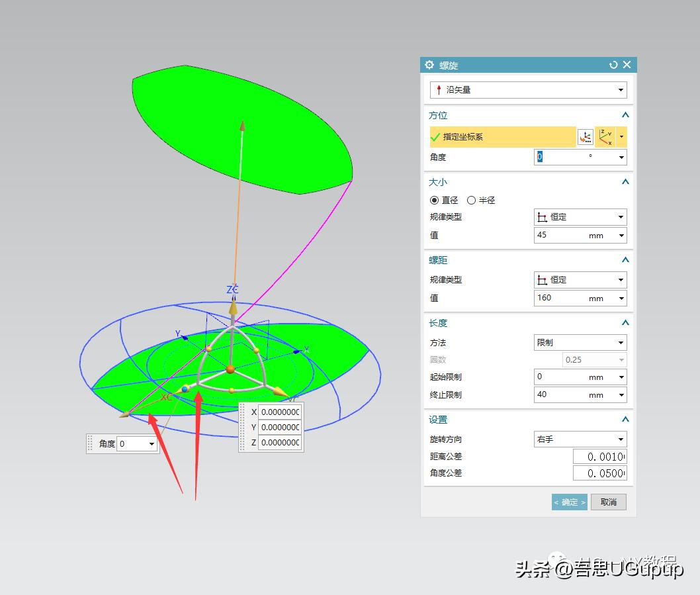
Task: Close the helix dialog
Action: [x=627, y=65]
